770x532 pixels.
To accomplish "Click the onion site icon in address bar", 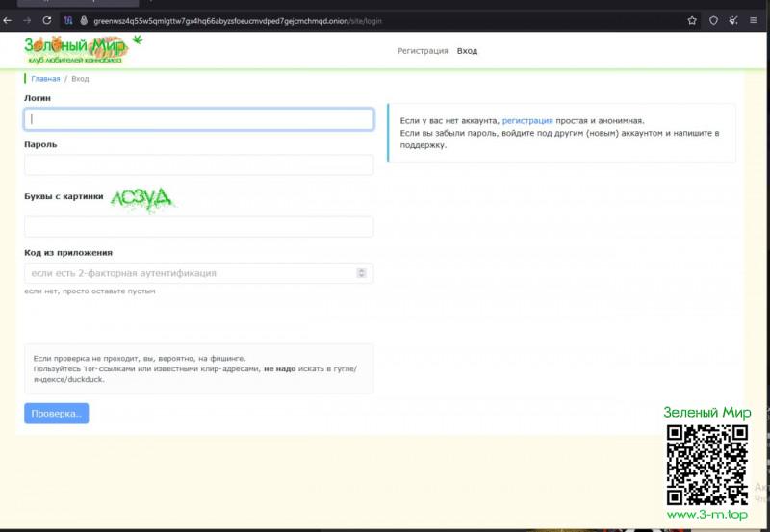I will (x=84, y=20).
